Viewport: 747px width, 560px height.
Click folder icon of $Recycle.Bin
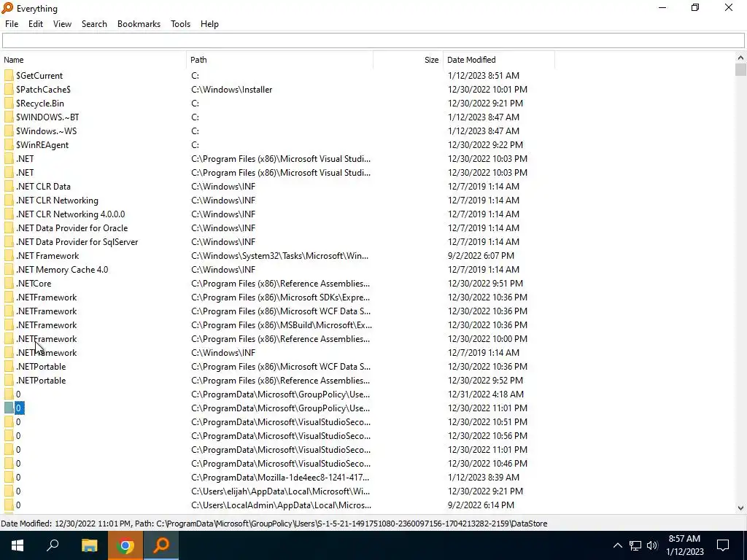click(x=9, y=103)
